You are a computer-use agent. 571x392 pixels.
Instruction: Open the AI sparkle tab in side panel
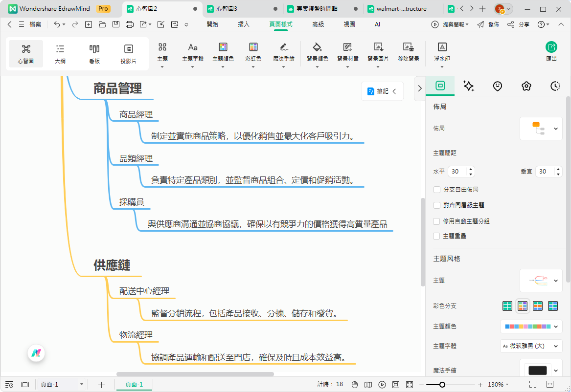[x=468, y=86]
